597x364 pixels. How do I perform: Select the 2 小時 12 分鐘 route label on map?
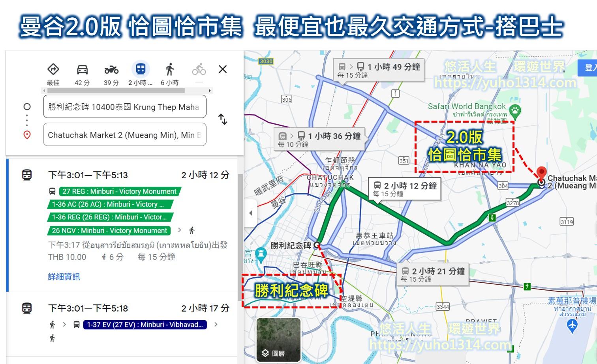(x=405, y=189)
